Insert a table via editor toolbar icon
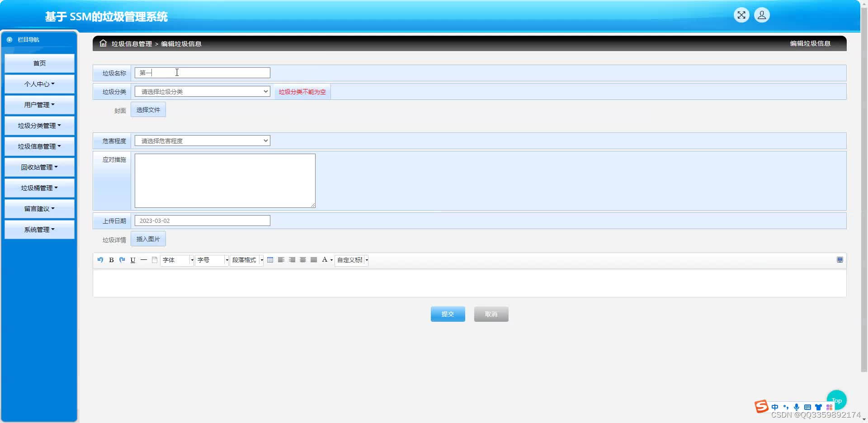Viewport: 868px width, 423px height. click(x=270, y=260)
